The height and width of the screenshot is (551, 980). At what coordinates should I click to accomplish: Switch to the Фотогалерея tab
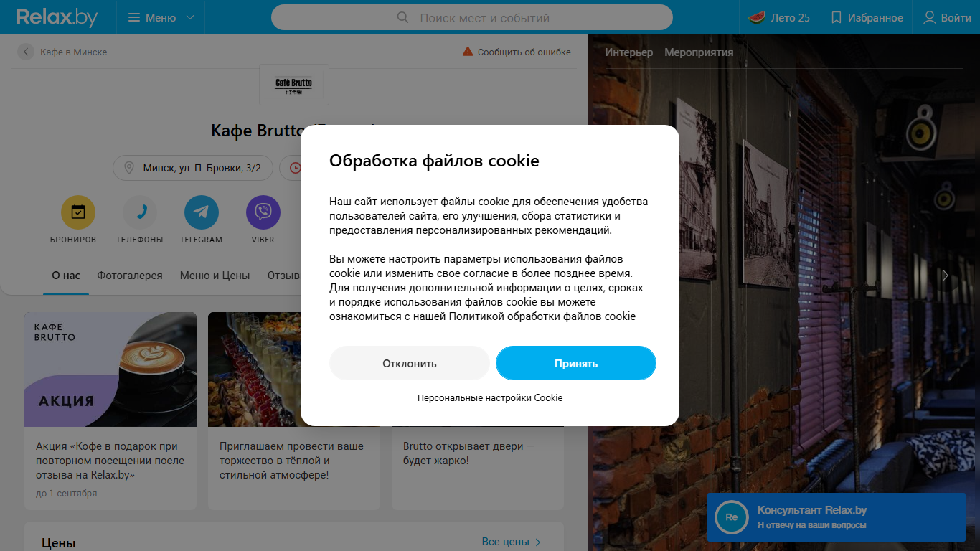[130, 275]
